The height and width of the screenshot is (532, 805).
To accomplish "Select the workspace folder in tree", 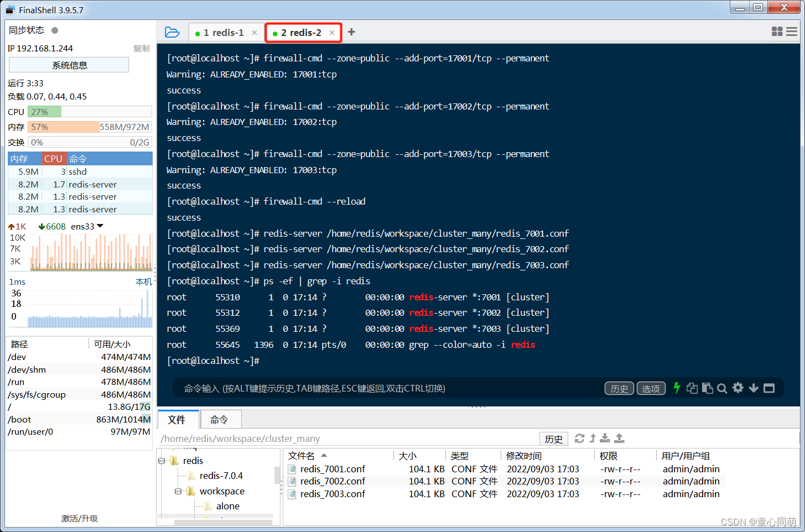I will click(222, 491).
